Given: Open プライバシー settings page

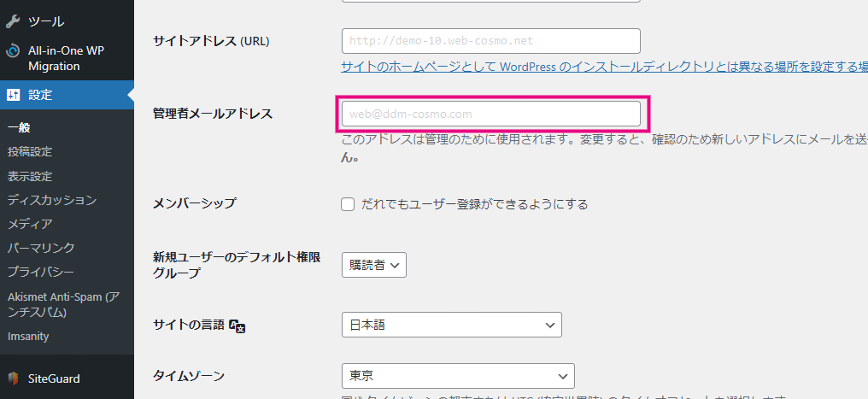Looking at the screenshot, I should click(41, 272).
